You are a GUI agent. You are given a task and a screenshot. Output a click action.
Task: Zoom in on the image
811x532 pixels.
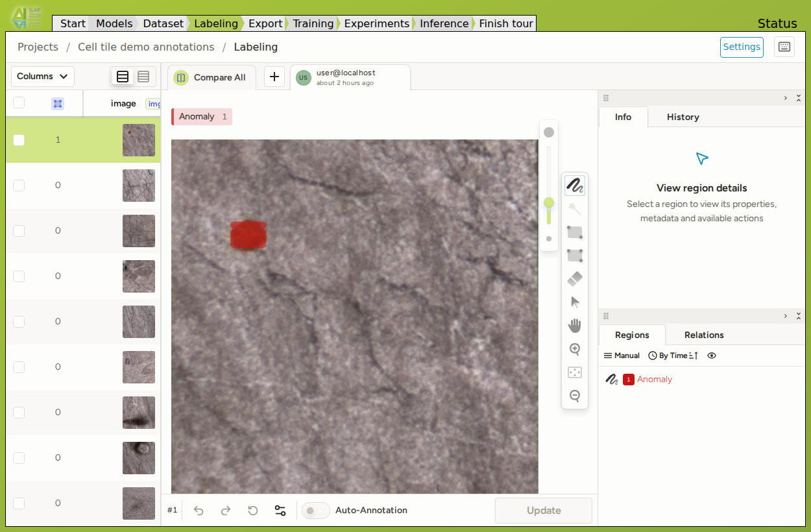575,349
